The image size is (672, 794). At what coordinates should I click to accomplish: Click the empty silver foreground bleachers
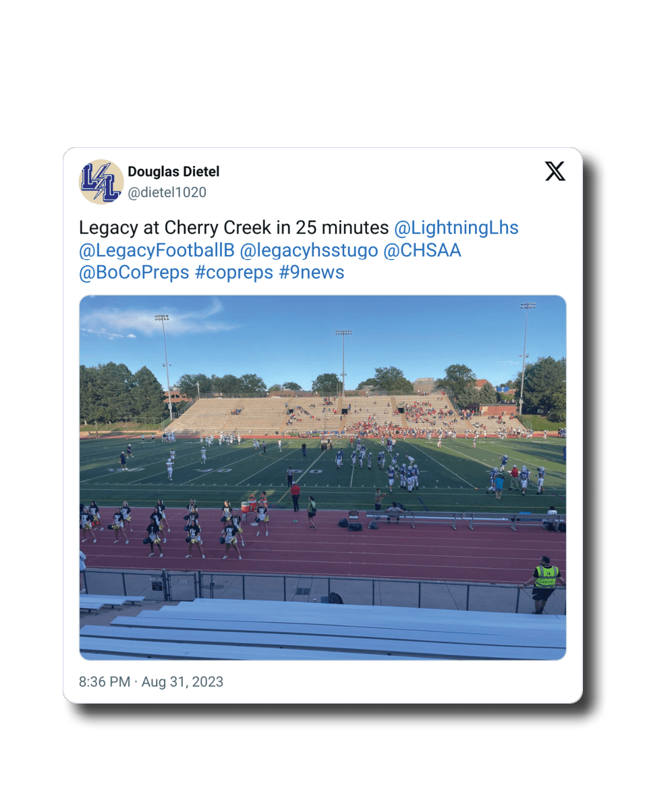pyautogui.click(x=323, y=631)
